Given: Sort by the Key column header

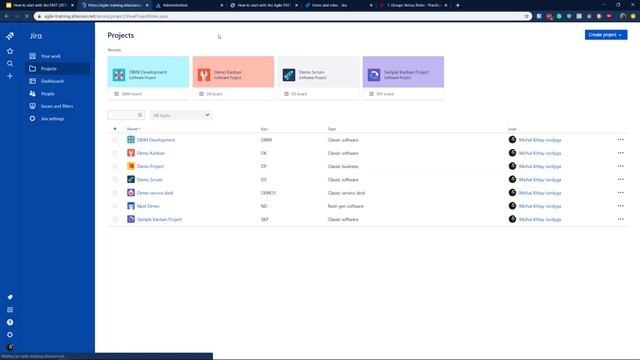Looking at the screenshot, I should pos(264,129).
